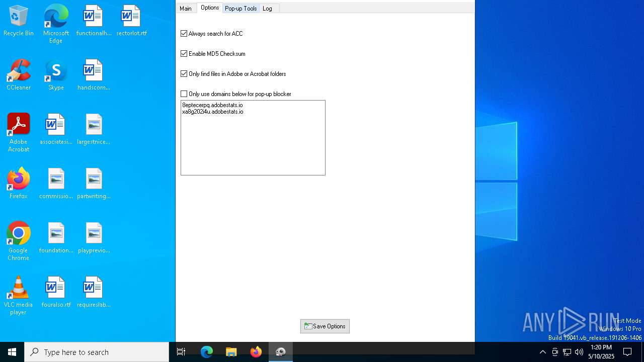Open the taskbar clock and date

(x=601, y=352)
